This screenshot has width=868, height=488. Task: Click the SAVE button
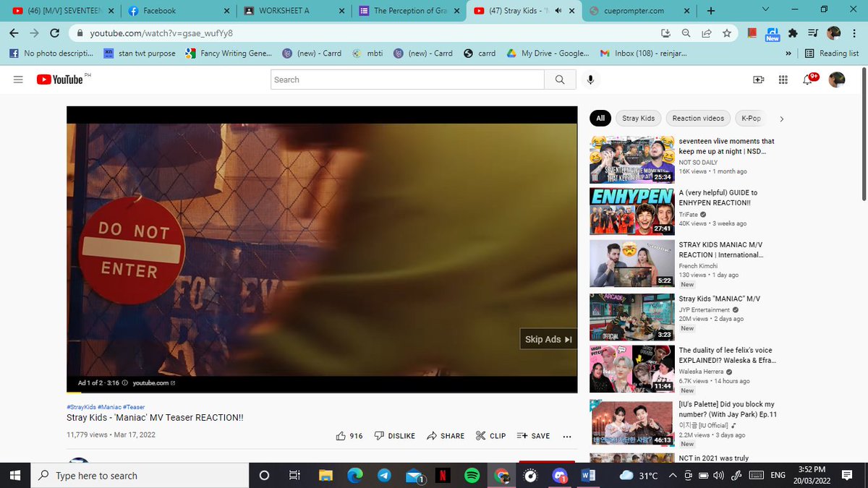[533, 436]
